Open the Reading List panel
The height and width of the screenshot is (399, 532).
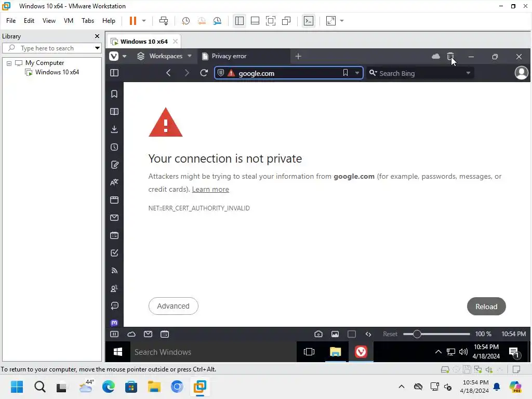(114, 112)
